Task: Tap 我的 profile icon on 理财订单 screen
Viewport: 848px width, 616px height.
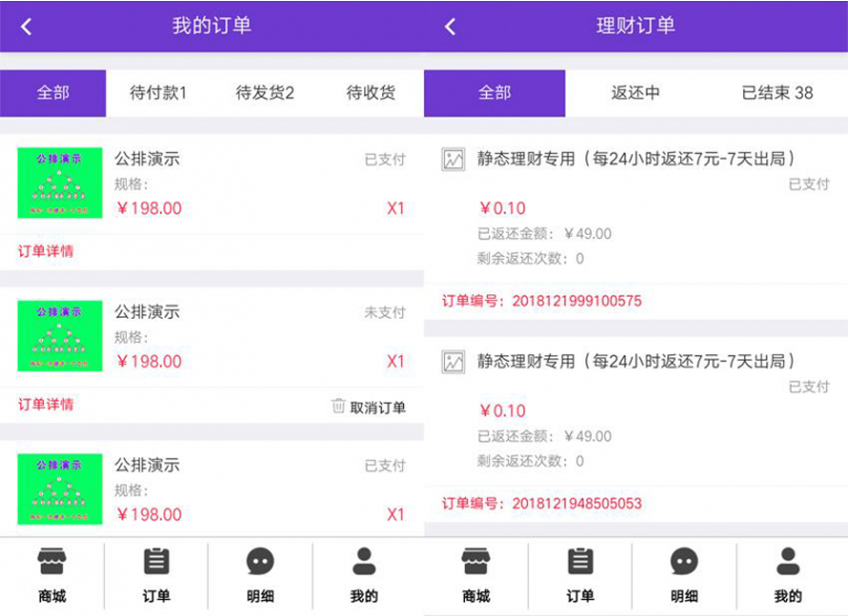Action: [x=788, y=562]
